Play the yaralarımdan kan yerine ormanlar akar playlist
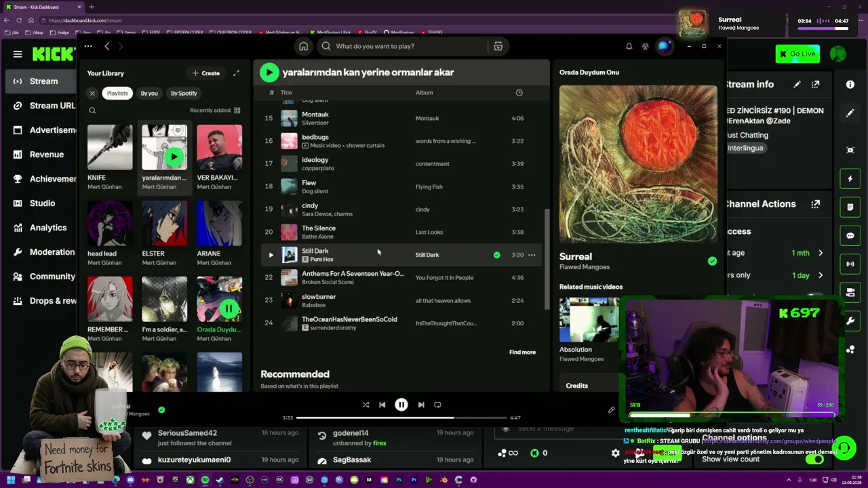868x488 pixels. [x=269, y=72]
